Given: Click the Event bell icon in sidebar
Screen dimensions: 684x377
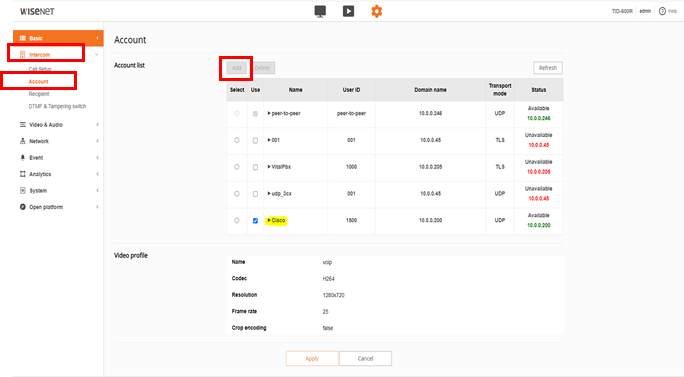Looking at the screenshot, I should (23, 158).
